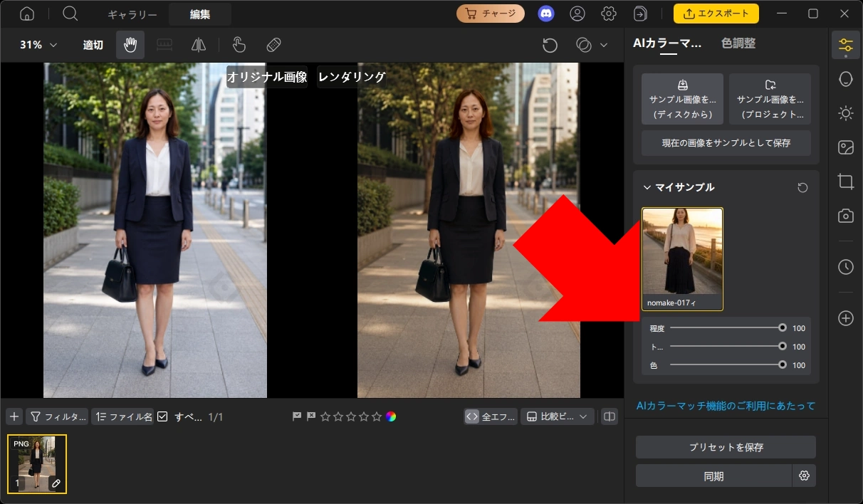Open the フィルタ... filter dropdown

tap(57, 416)
